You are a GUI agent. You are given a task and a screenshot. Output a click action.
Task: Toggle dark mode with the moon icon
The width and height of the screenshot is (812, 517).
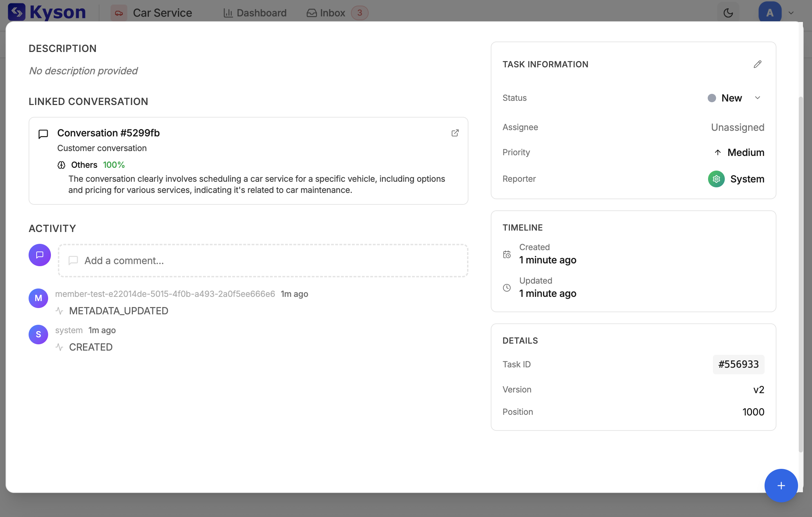tap(729, 13)
